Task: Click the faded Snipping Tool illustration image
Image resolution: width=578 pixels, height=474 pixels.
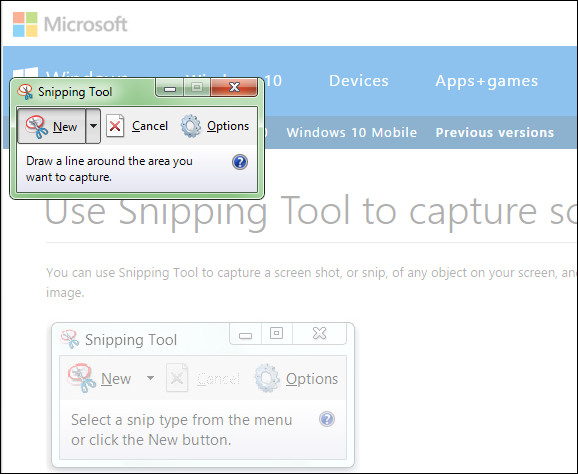Action: pos(203,395)
